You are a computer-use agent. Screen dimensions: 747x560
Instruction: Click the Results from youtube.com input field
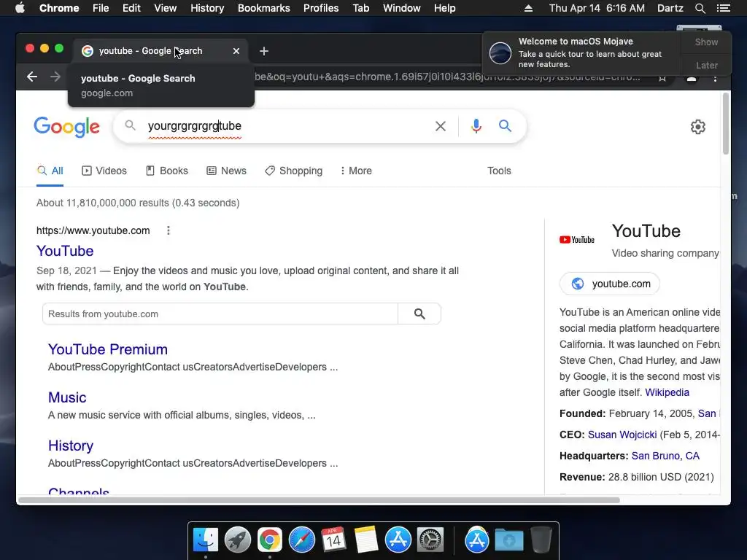tap(220, 314)
